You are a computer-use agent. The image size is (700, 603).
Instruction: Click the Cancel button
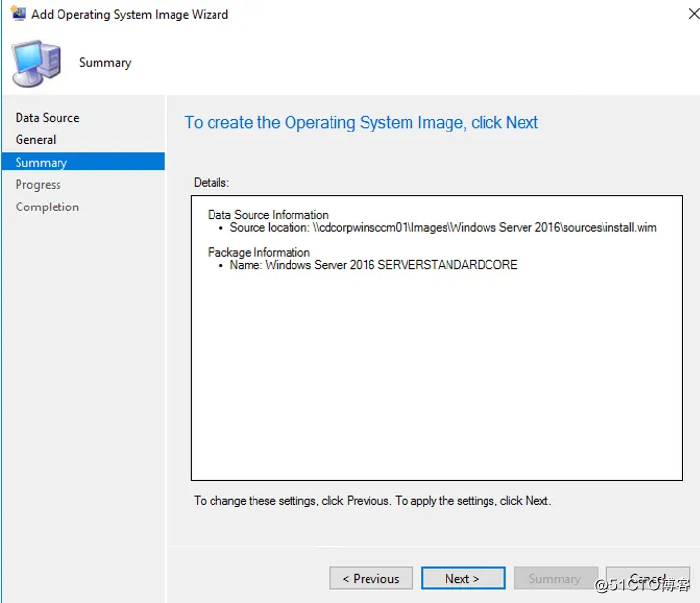(x=647, y=579)
